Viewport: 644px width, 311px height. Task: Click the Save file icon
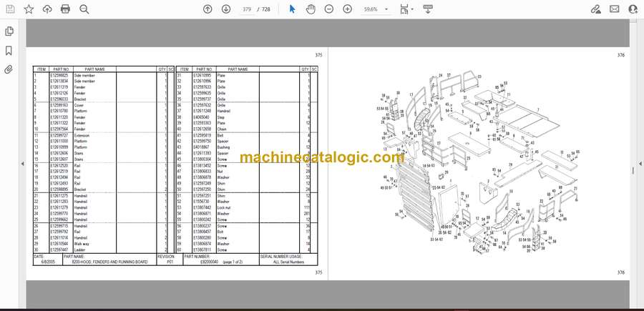click(x=10, y=9)
